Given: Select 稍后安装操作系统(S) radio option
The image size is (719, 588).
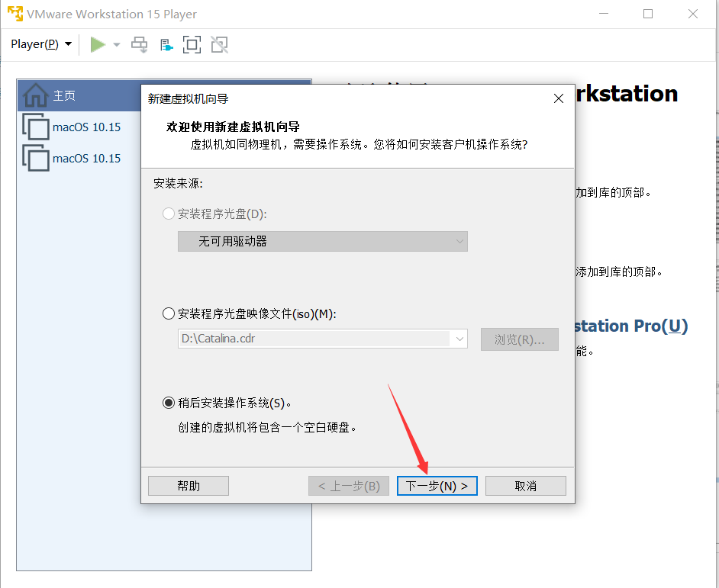Looking at the screenshot, I should pyautogui.click(x=168, y=403).
